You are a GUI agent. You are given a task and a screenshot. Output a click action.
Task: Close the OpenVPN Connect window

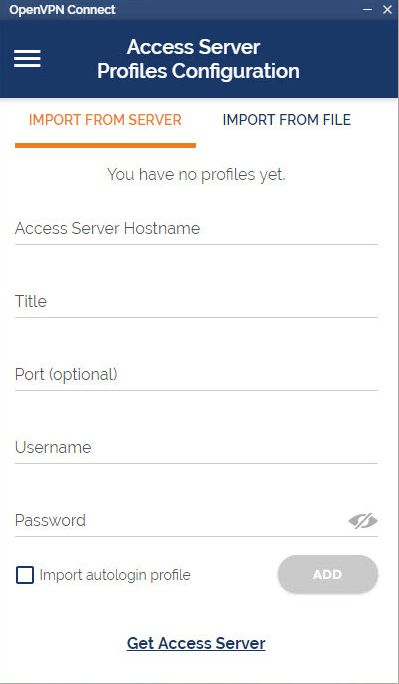coord(387,9)
